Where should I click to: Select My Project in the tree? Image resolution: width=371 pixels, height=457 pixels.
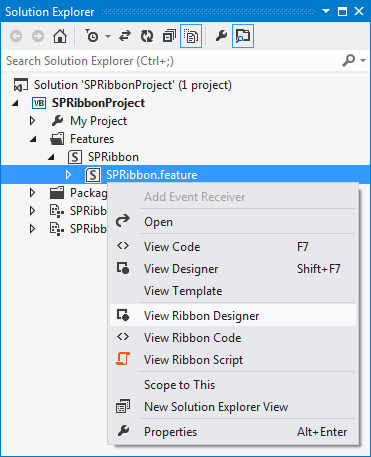tap(98, 121)
